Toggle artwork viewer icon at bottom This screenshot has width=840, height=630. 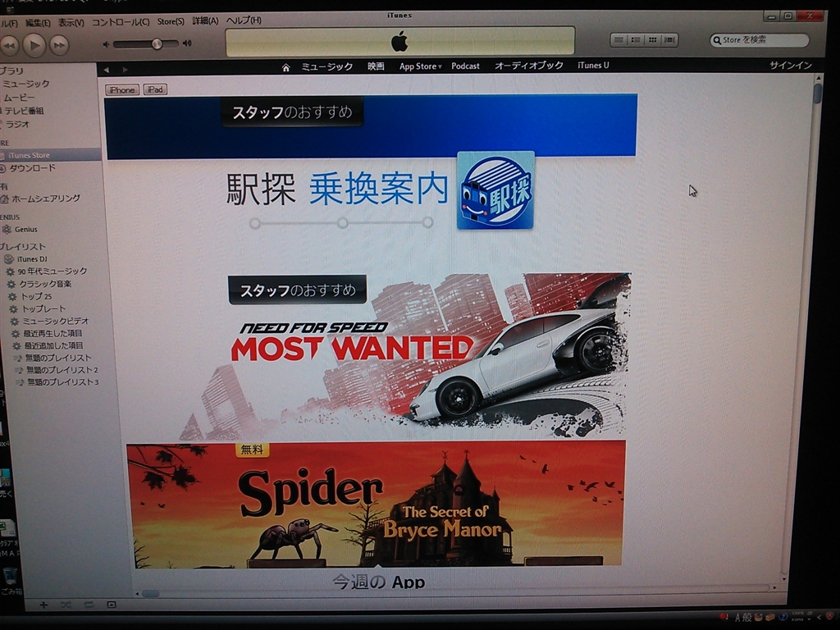[112, 605]
